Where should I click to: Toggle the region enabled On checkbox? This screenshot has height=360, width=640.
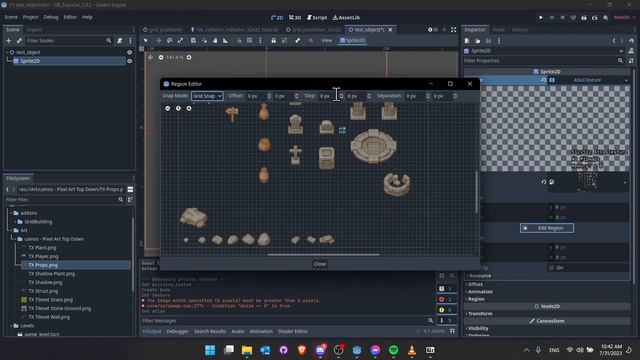click(x=552, y=268)
